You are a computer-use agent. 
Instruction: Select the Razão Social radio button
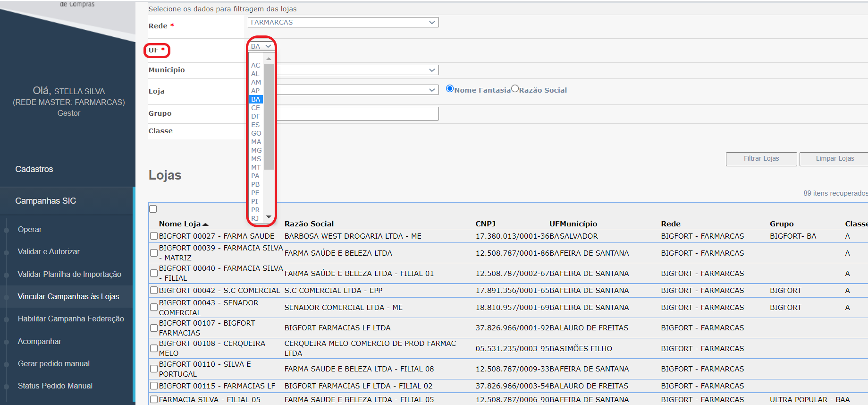tap(515, 89)
